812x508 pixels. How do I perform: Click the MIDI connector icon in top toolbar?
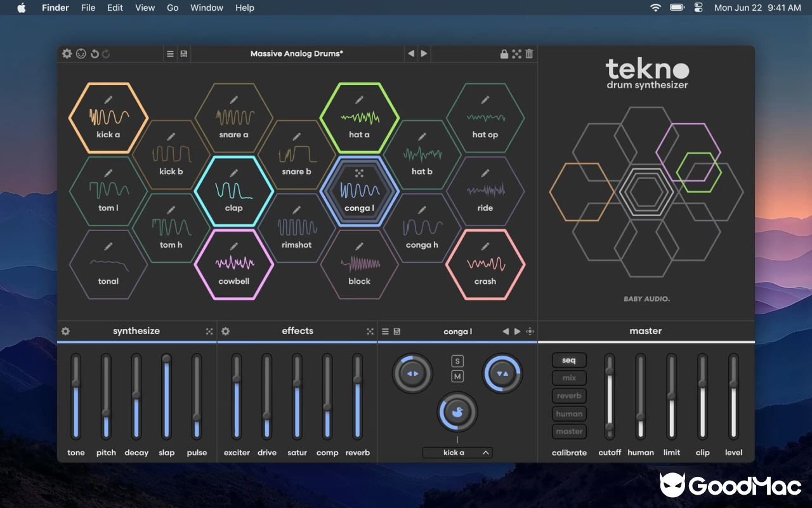click(x=81, y=54)
